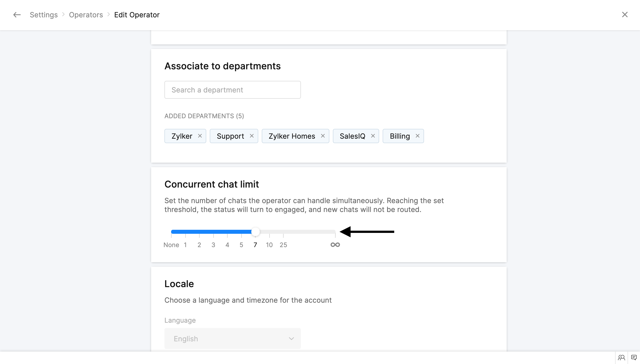Open the visitors icon in bottom bar
Screen dimensions: 640x364
(622, 358)
